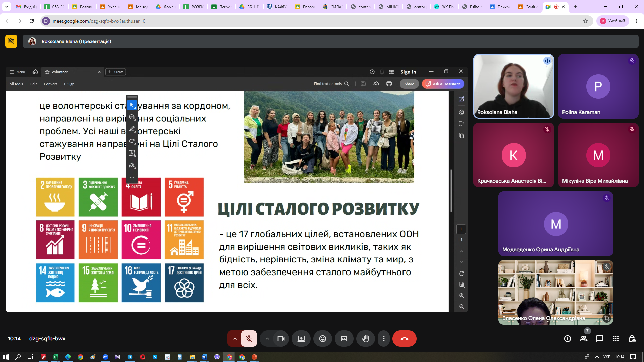This screenshot has height=362, width=644.
Task: Unmute the microphone in Meet
Action: point(249,339)
